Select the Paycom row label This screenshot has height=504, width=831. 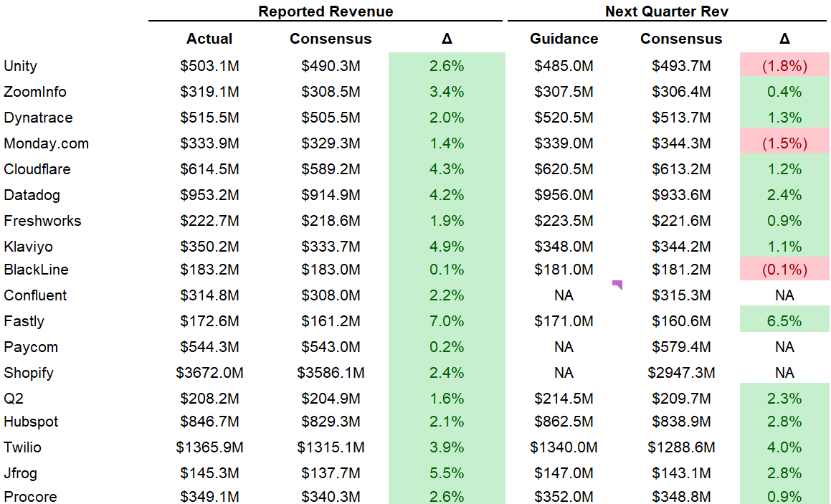coord(31,348)
